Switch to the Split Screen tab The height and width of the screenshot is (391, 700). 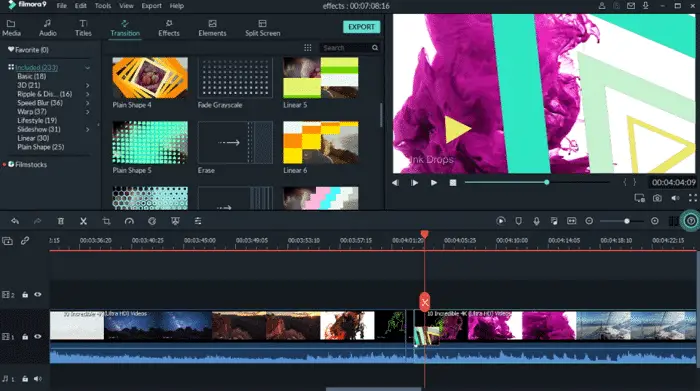[x=262, y=28]
